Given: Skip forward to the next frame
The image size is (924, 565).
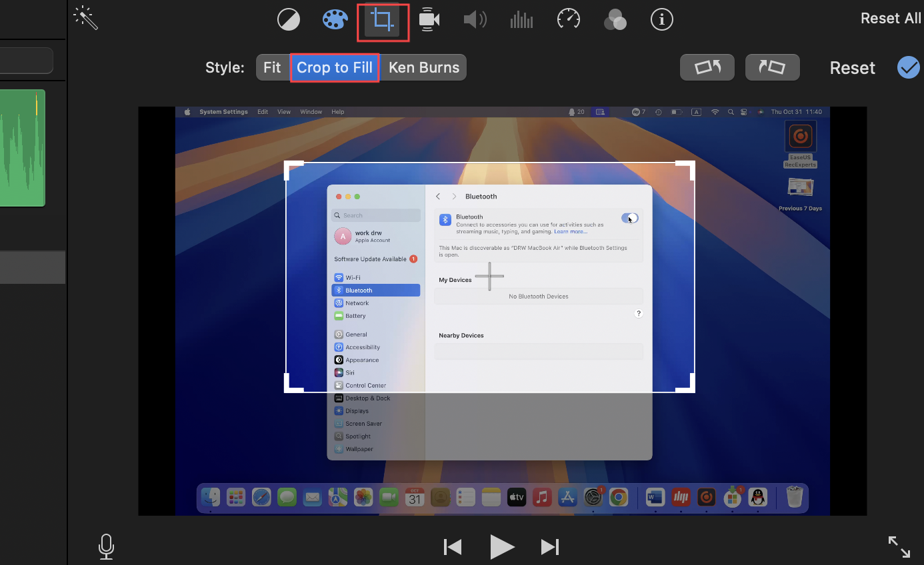Looking at the screenshot, I should [x=549, y=546].
